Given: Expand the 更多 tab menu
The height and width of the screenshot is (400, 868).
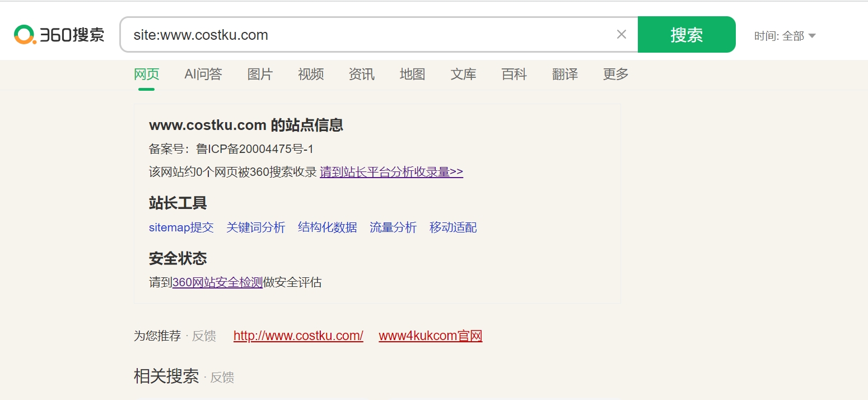Looking at the screenshot, I should (x=616, y=74).
